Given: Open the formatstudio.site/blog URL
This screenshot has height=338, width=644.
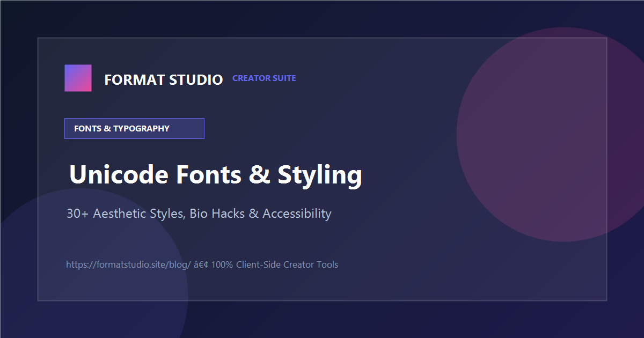Looking at the screenshot, I should (x=129, y=264).
